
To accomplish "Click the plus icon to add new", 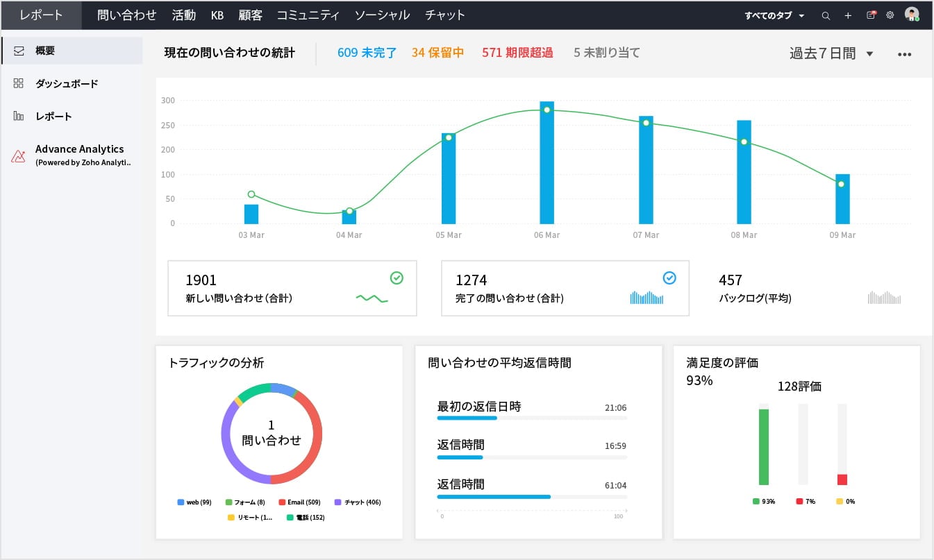I will pyautogui.click(x=848, y=15).
